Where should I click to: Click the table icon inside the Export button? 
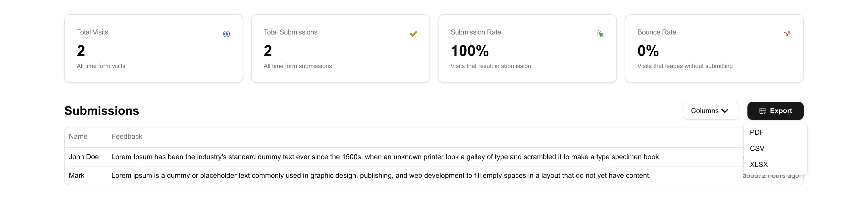click(x=763, y=111)
